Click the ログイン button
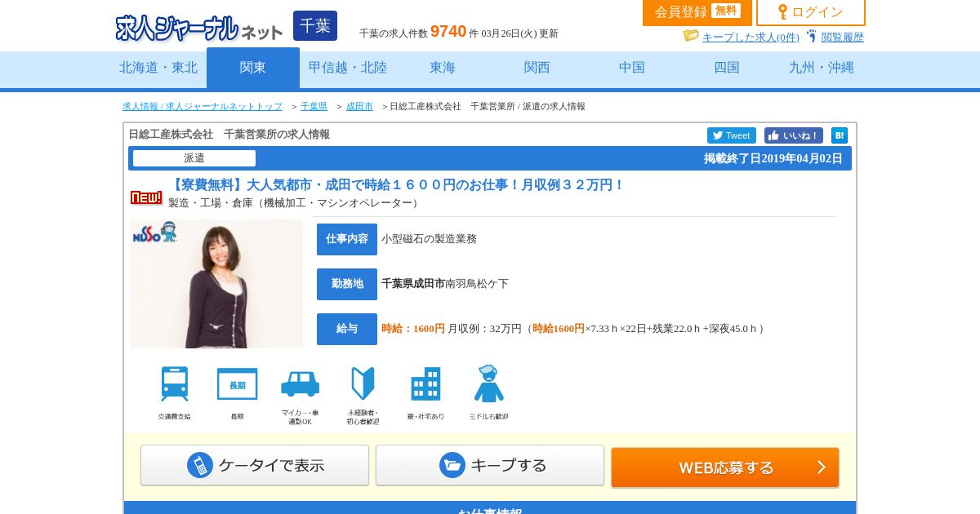Viewport: 980px width, 514px height. coord(811,12)
